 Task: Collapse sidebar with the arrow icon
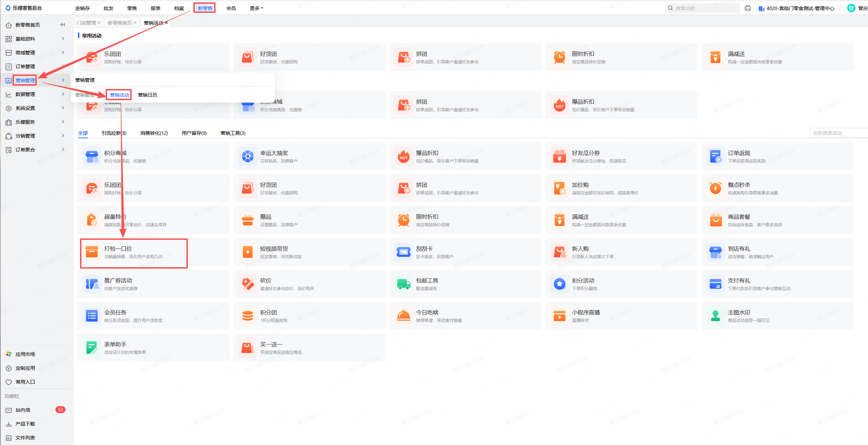[x=63, y=25]
